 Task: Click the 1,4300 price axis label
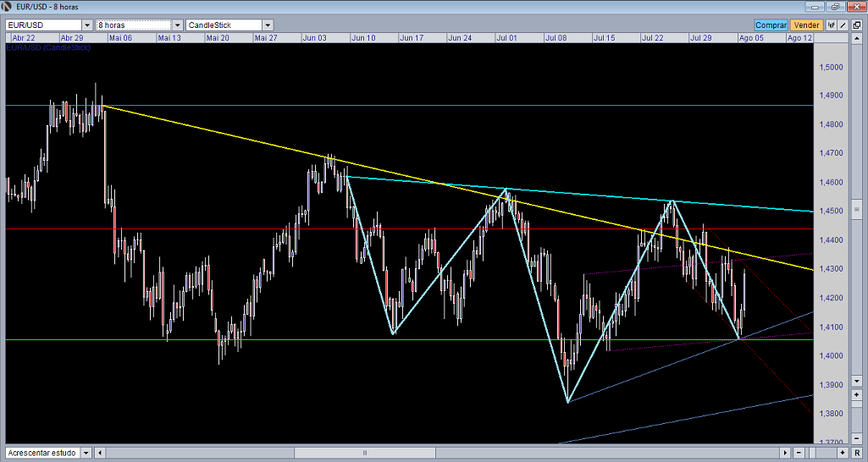tap(831, 269)
